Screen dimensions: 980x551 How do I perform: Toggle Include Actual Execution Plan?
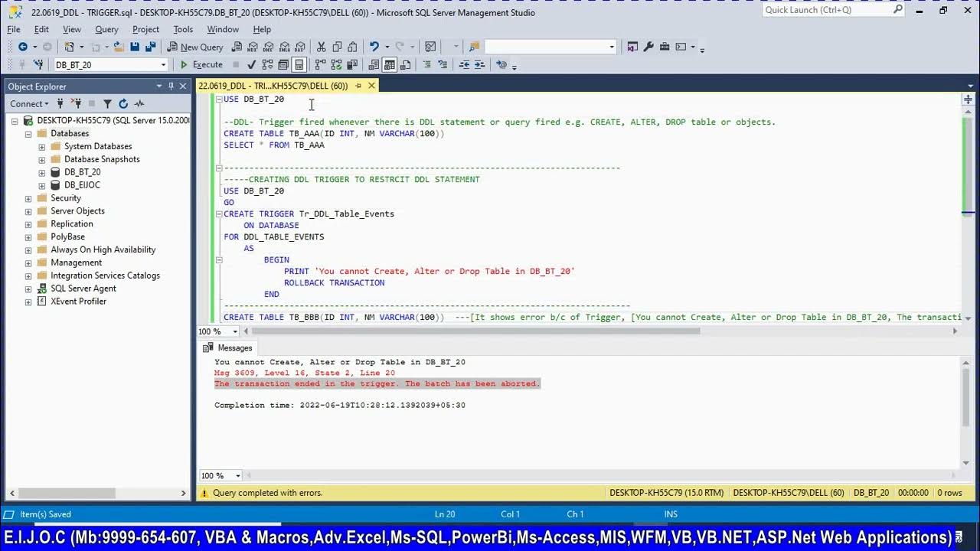click(x=320, y=65)
